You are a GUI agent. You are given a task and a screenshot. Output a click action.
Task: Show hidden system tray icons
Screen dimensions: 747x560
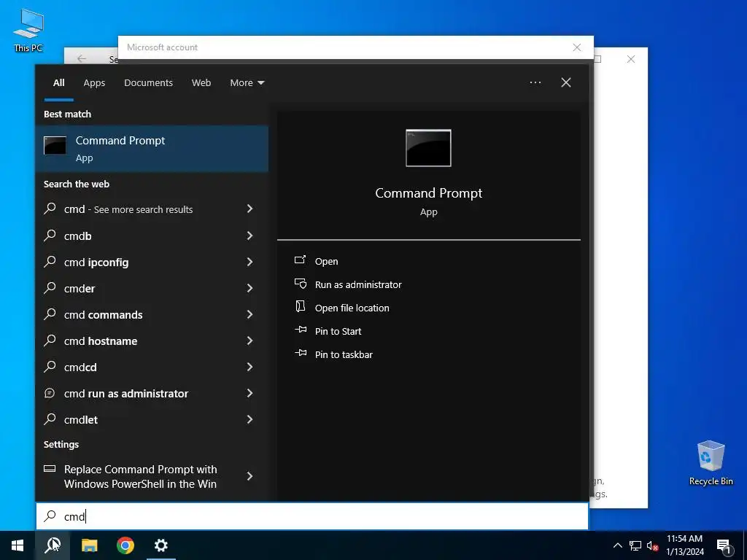coord(617,545)
